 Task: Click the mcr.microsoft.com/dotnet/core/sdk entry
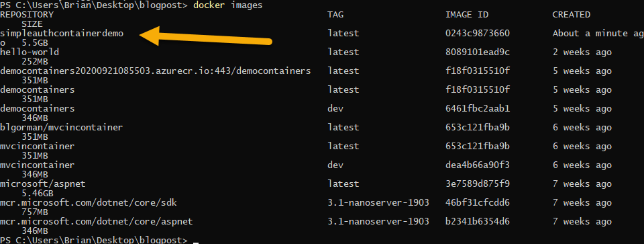pyautogui.click(x=89, y=203)
